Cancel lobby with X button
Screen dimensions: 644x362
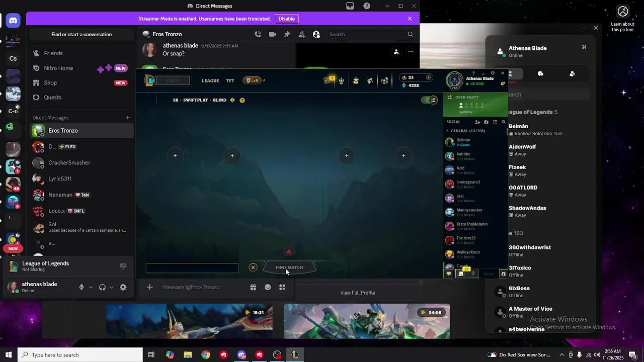pyautogui.click(x=253, y=267)
